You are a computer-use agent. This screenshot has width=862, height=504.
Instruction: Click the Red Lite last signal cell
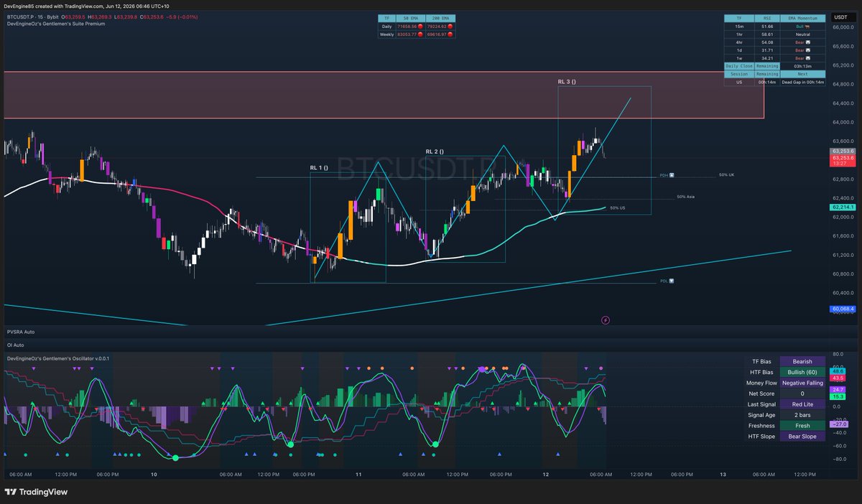[x=802, y=404]
